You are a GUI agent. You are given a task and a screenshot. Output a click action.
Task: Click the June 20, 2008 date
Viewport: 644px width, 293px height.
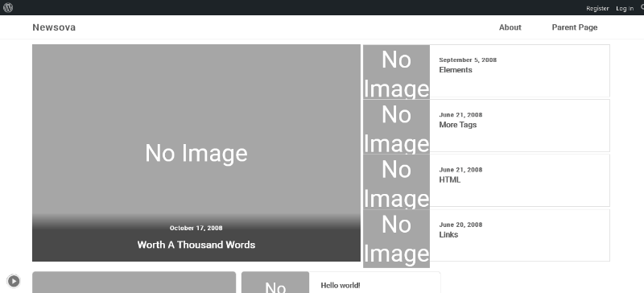(x=460, y=225)
